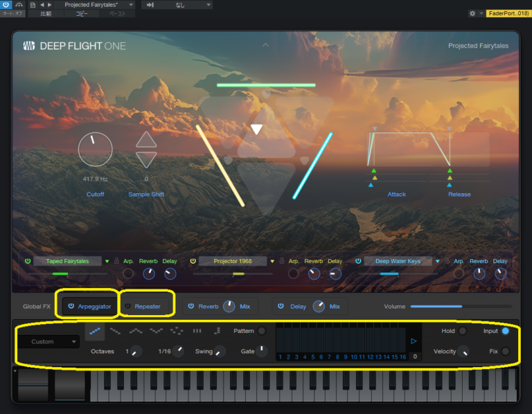Click the コピー (Copy) button
The height and width of the screenshot is (414, 532).
[x=81, y=13]
